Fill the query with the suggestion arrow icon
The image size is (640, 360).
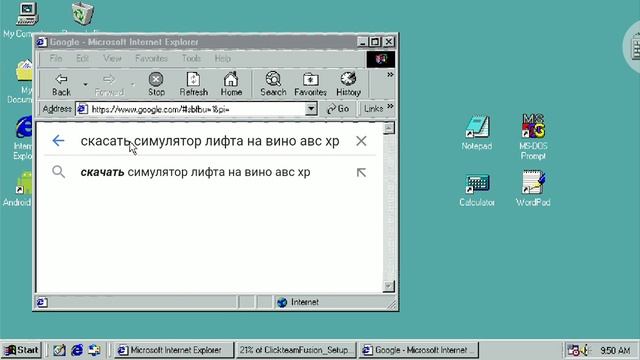pos(361,172)
